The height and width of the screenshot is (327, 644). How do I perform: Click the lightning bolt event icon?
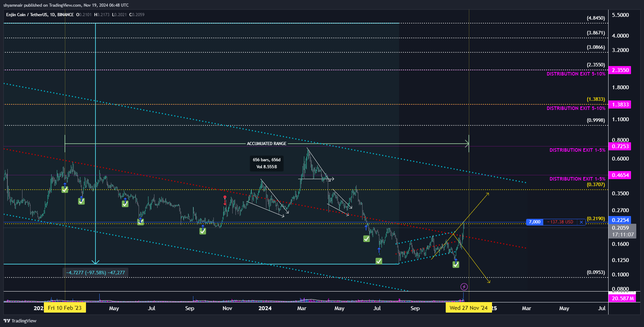click(x=464, y=287)
